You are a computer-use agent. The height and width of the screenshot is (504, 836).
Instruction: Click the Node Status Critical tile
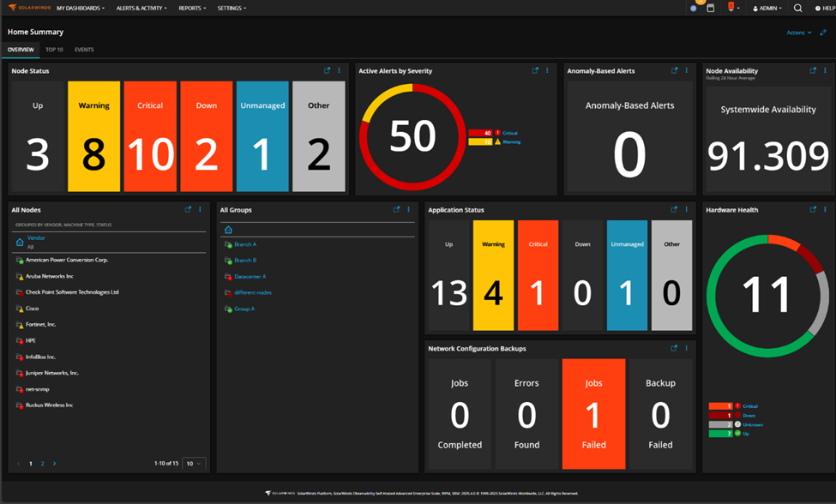click(x=150, y=136)
